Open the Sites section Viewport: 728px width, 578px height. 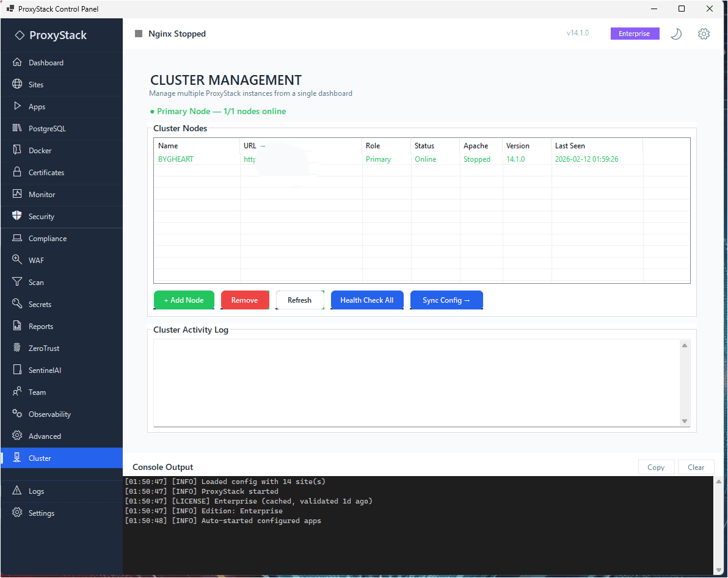pyautogui.click(x=35, y=84)
